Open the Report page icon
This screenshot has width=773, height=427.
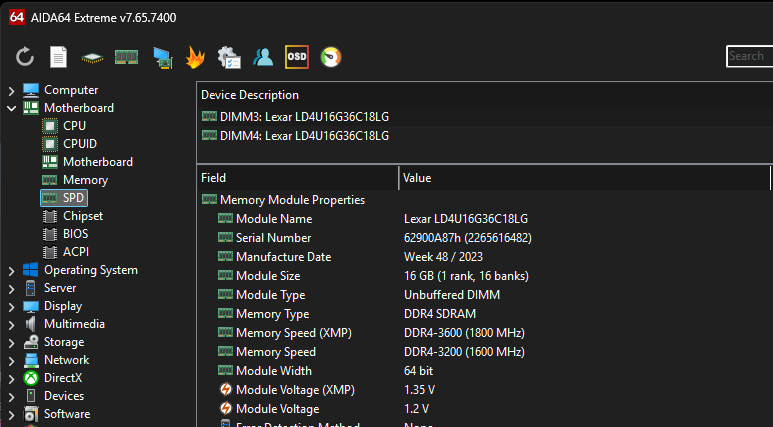click(x=58, y=57)
